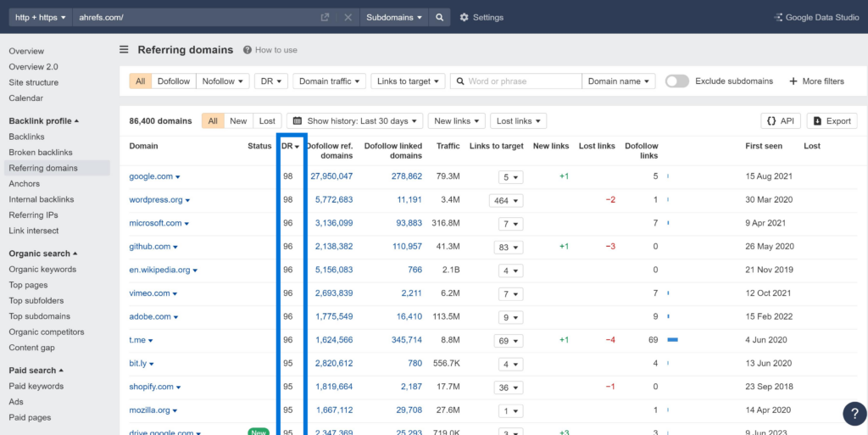Image resolution: width=868 pixels, height=435 pixels.
Task: Expand links to target 69 for t.me
Action: (x=509, y=340)
